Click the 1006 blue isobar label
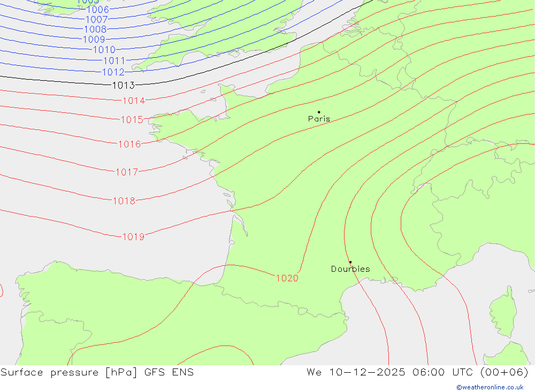 click(98, 10)
